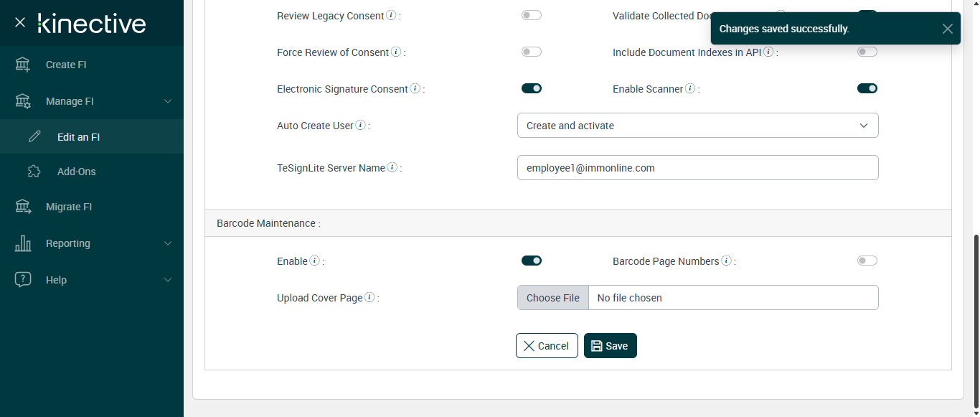Save the FI settings
This screenshot has width=980, height=417.
(x=610, y=345)
